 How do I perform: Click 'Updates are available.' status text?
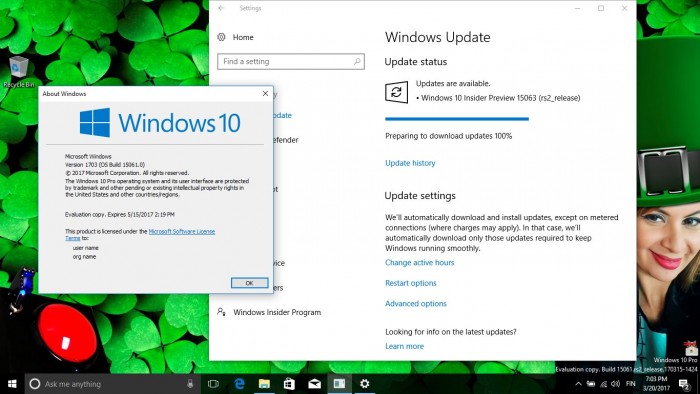(x=453, y=83)
